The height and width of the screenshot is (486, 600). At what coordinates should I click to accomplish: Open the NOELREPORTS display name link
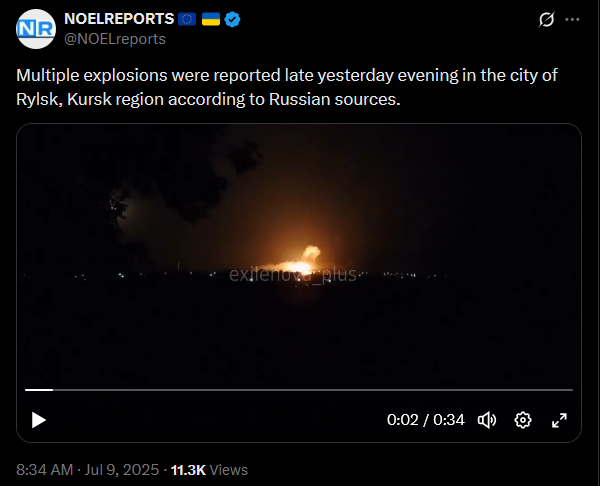point(119,19)
